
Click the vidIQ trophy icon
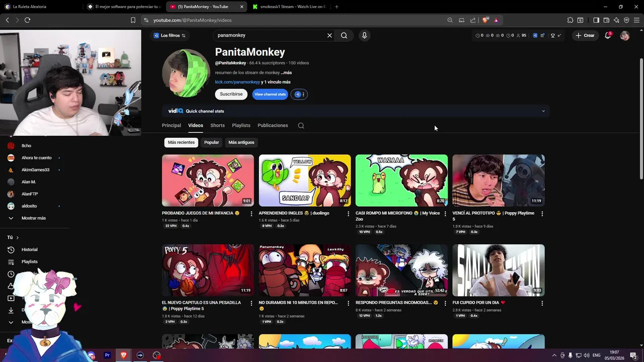tap(552, 36)
